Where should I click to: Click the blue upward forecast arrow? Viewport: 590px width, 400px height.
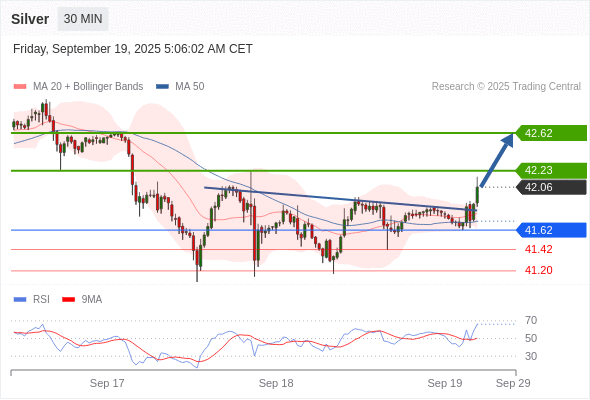[x=497, y=160]
